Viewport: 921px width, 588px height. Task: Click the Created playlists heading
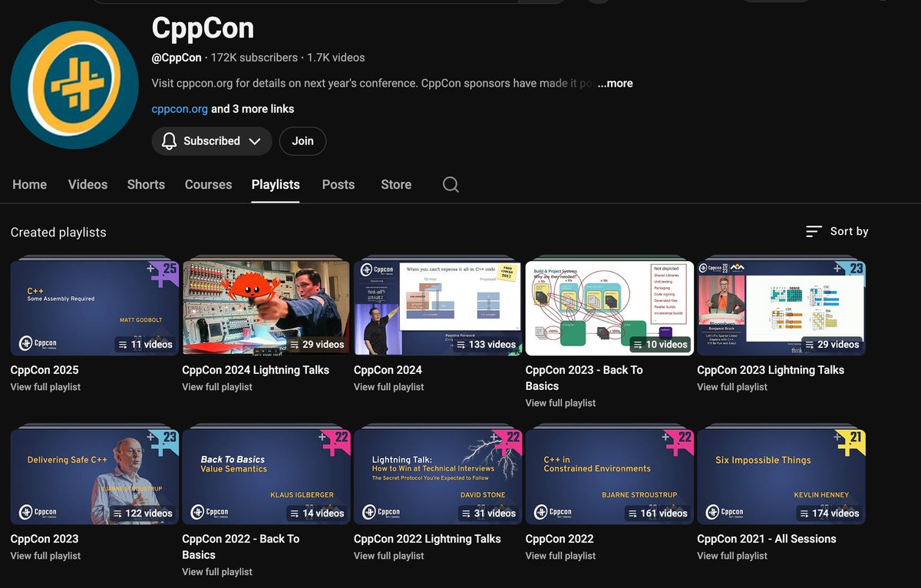point(58,232)
